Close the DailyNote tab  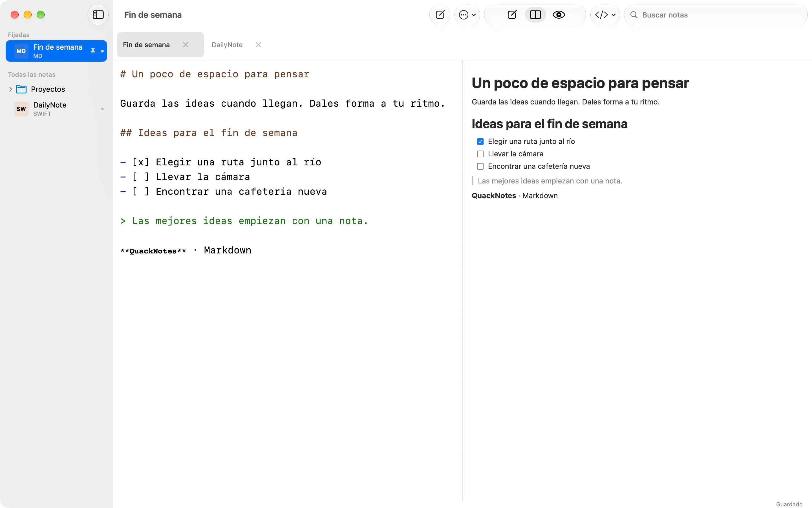point(258,45)
